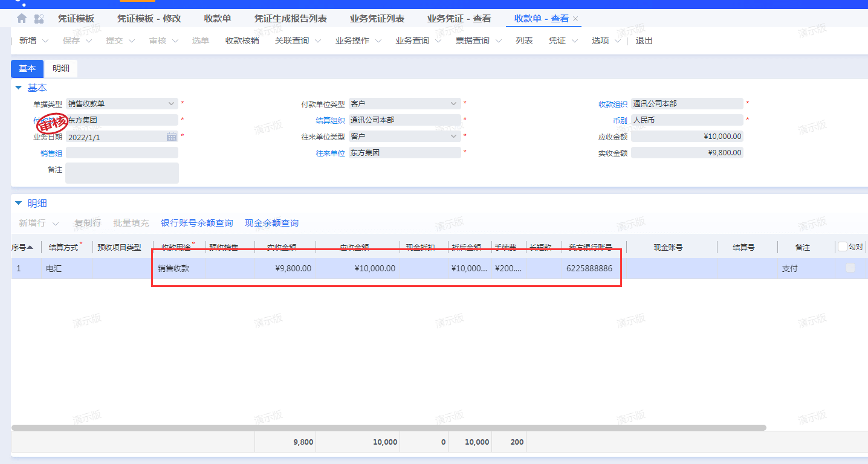The width and height of the screenshot is (868, 464).
Task: Open the 付款单位类型 dropdown
Action: [x=453, y=103]
